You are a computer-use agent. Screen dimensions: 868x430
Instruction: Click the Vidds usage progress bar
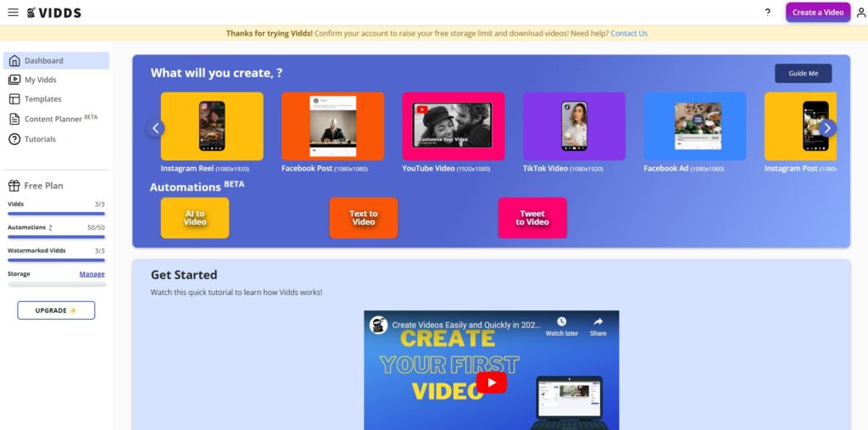coord(56,214)
